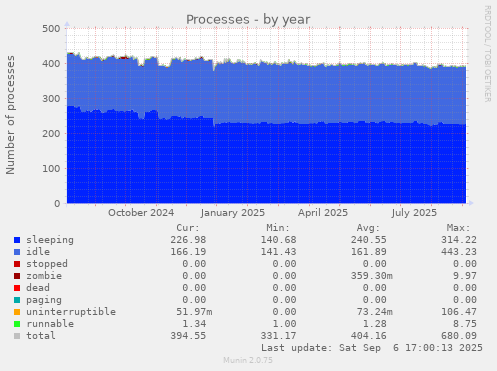Click the 'total' legend label
This screenshot has height=371, width=497.
click(x=41, y=336)
